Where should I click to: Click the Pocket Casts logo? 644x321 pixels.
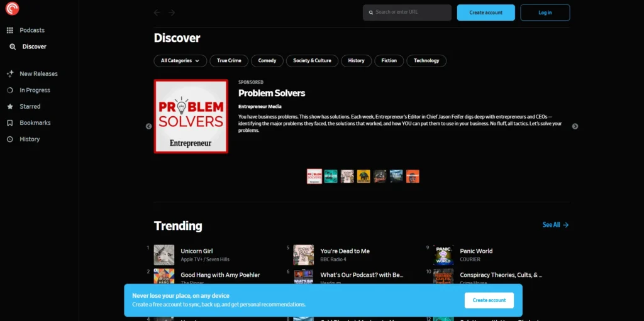[x=13, y=9]
